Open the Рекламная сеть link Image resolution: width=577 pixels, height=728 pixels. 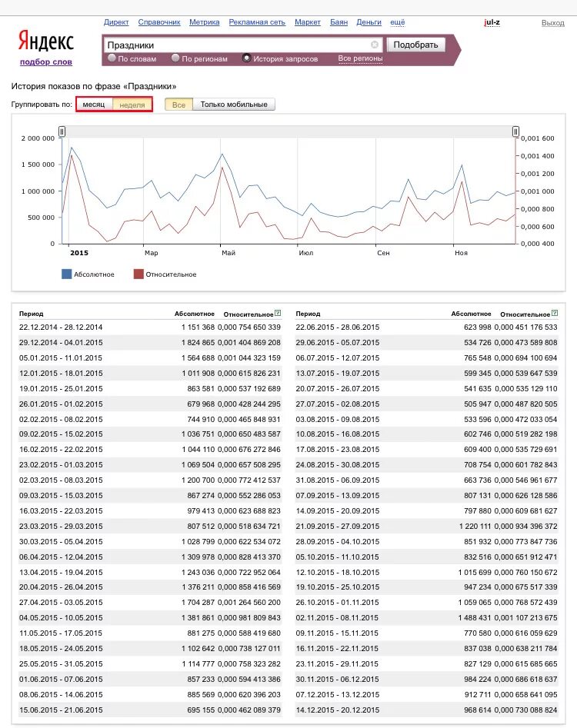click(x=257, y=22)
